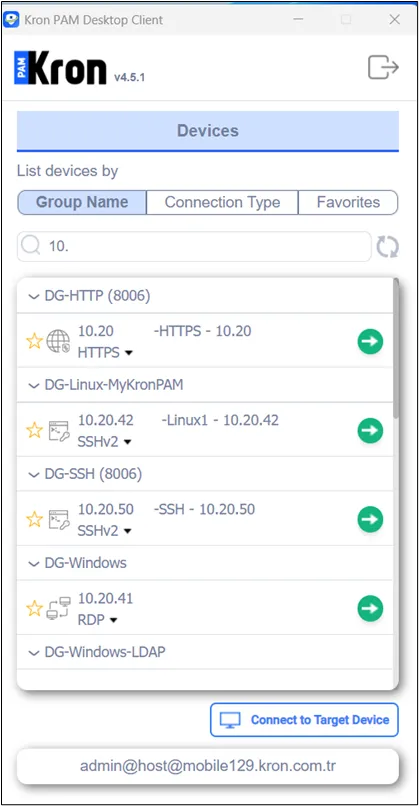Click terminal icon of 10.20.42 Linux1 device

coord(59,431)
